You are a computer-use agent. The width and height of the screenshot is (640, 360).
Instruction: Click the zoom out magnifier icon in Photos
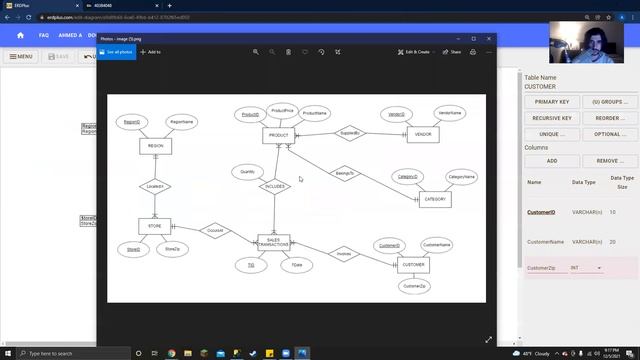point(272,52)
